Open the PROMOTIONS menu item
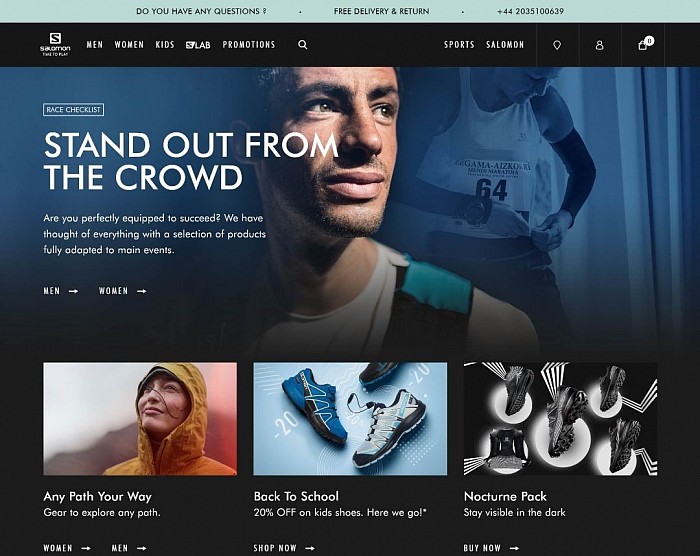Viewport: 700px width, 556px height. point(249,45)
